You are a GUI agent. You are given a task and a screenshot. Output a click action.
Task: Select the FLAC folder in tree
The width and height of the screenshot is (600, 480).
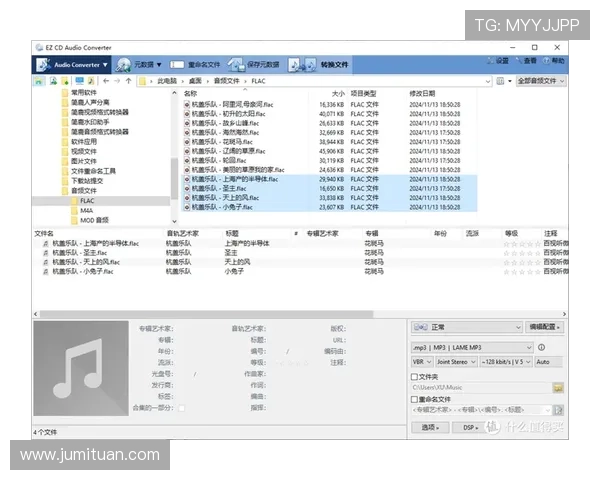coord(83,201)
